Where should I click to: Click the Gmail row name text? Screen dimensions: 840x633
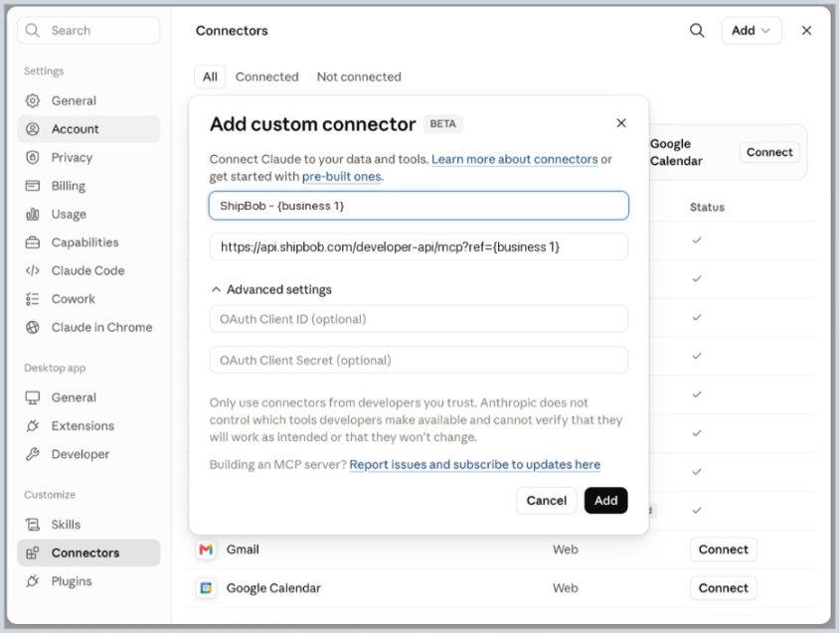click(x=243, y=550)
